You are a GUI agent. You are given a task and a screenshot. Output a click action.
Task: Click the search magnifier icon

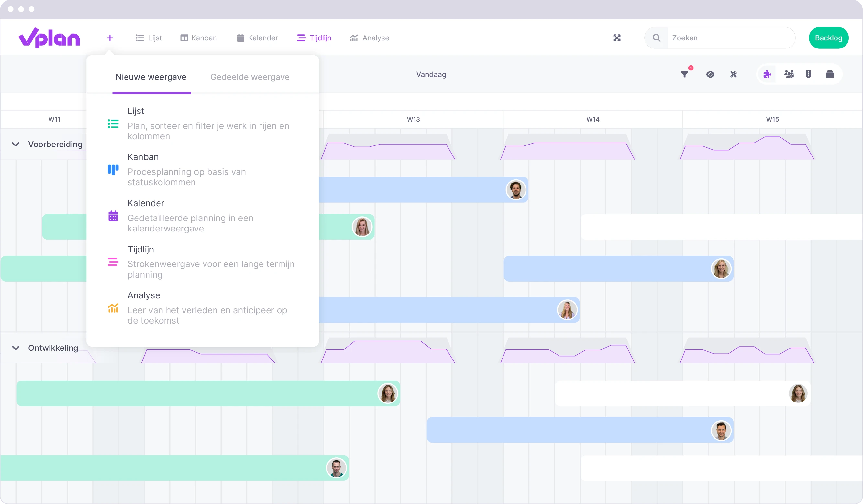(657, 38)
